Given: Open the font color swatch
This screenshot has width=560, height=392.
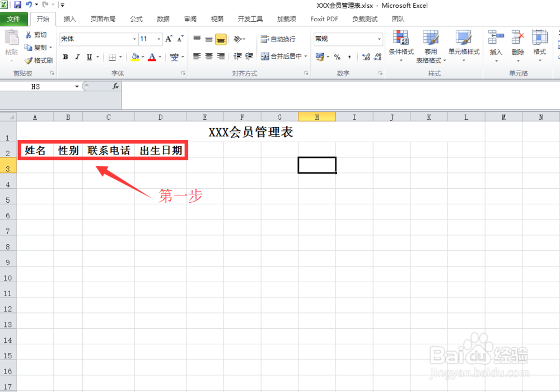Looking at the screenshot, I should click(153, 57).
